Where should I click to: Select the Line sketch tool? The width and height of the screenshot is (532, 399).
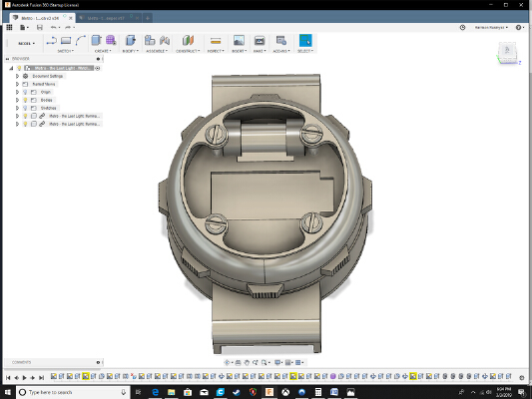point(51,41)
